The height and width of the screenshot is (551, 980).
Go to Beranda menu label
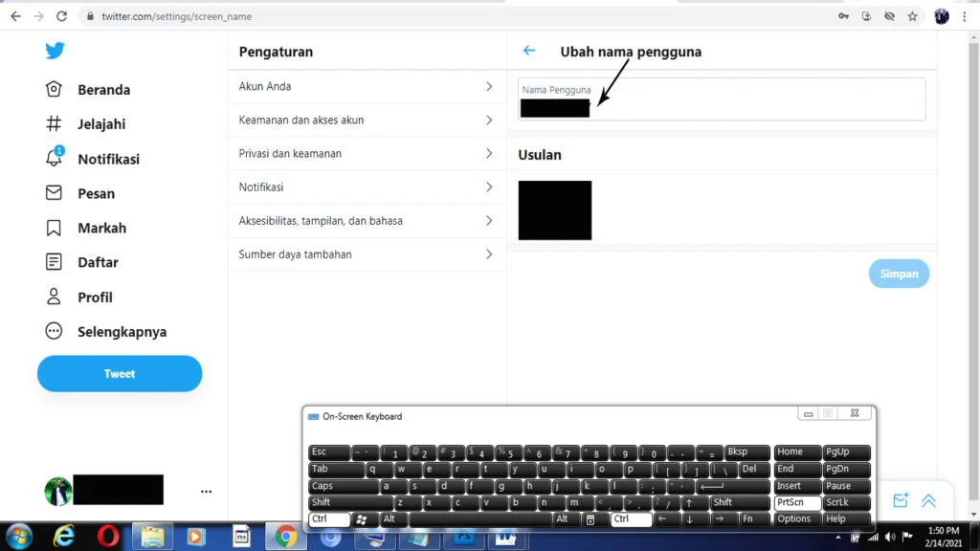(x=103, y=90)
